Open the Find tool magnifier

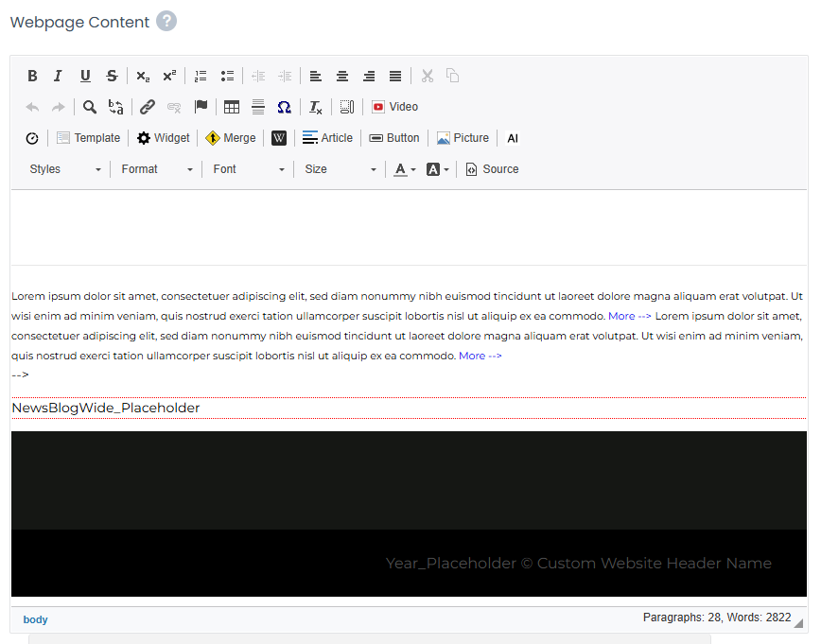click(x=90, y=107)
